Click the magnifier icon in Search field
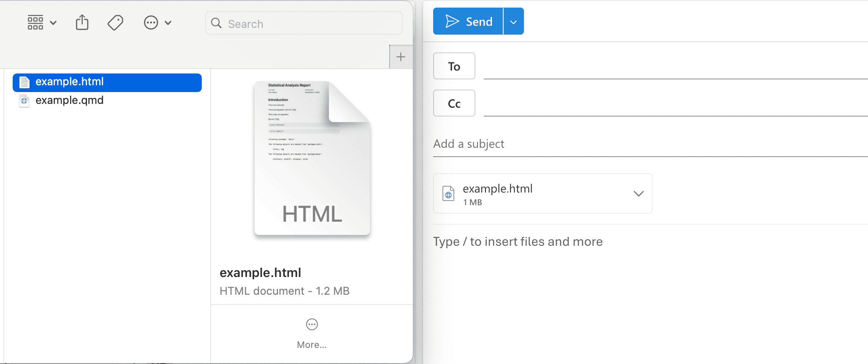 (216, 23)
